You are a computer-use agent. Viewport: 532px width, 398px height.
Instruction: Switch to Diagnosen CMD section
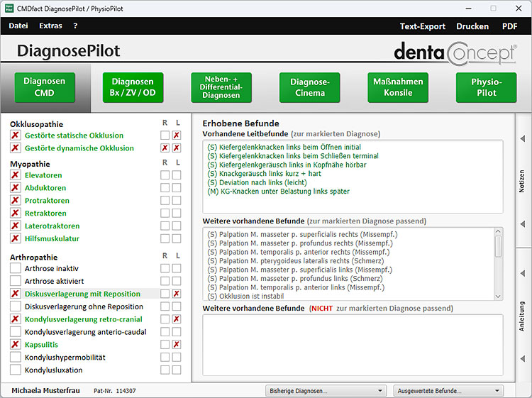45,87
